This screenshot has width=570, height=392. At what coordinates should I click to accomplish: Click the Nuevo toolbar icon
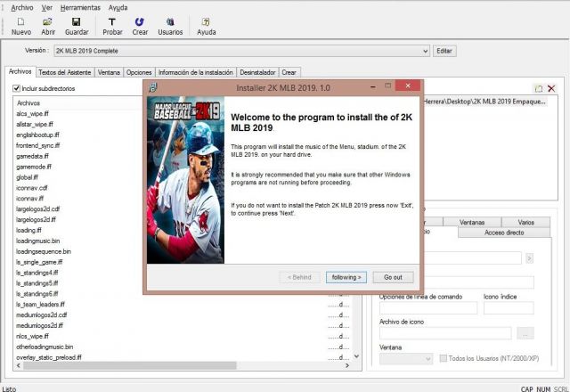pos(21,22)
